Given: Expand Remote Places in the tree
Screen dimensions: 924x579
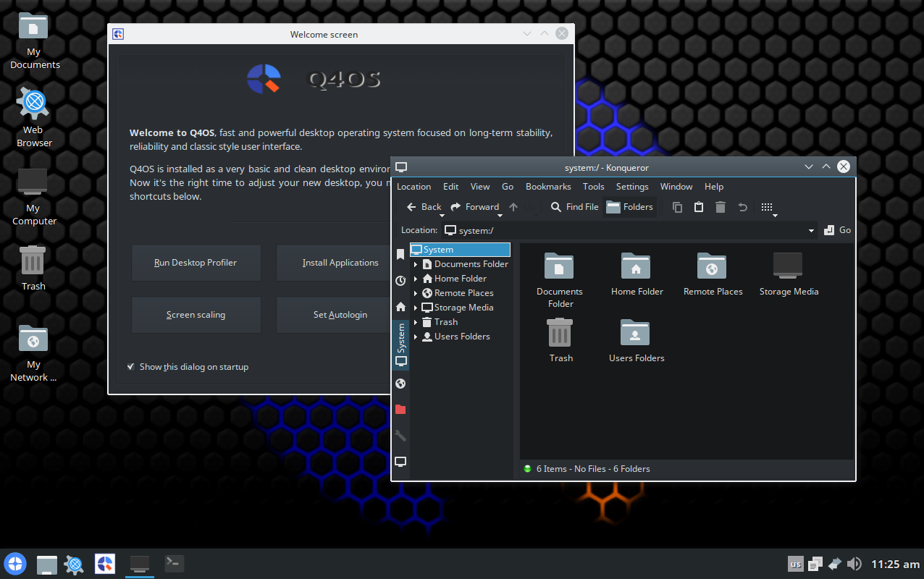Looking at the screenshot, I should [416, 293].
